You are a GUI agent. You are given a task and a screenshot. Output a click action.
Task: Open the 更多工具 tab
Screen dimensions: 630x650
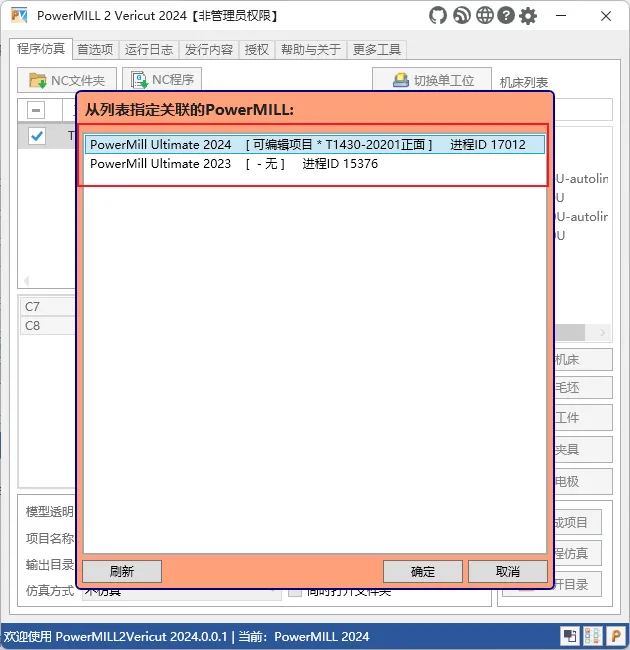click(x=377, y=50)
